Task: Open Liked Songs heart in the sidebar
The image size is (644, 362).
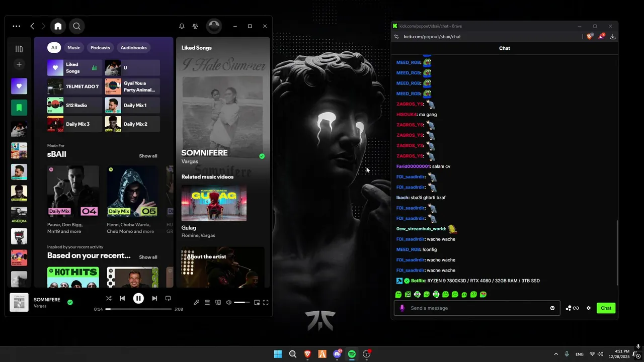Action: [x=19, y=86]
